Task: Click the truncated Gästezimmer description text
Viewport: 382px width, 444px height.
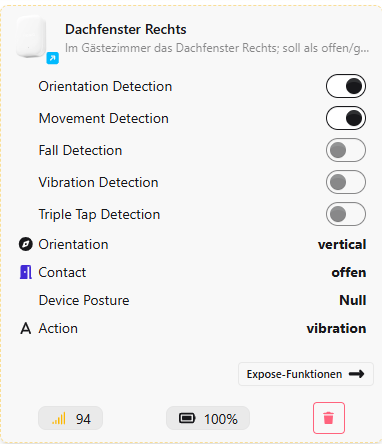Action: 217,48
